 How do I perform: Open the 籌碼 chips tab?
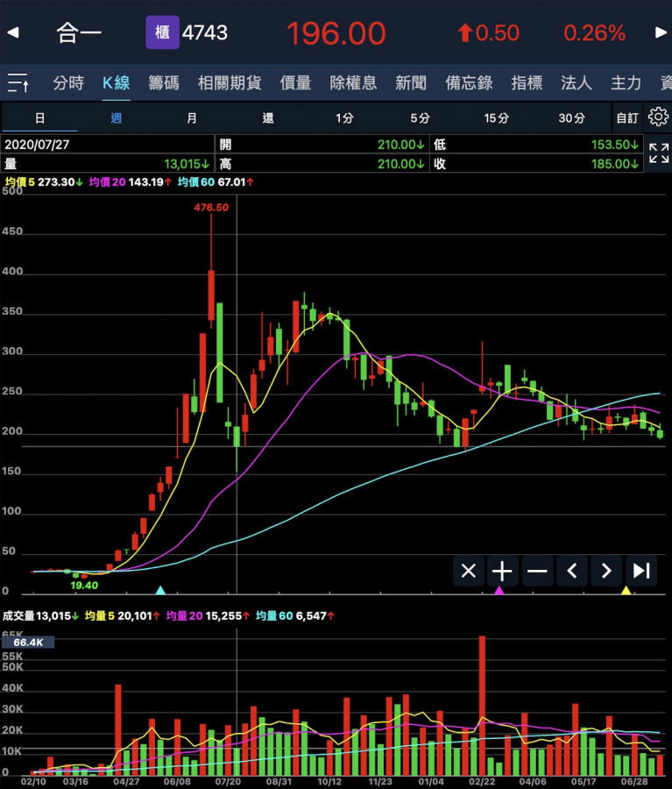click(x=164, y=83)
